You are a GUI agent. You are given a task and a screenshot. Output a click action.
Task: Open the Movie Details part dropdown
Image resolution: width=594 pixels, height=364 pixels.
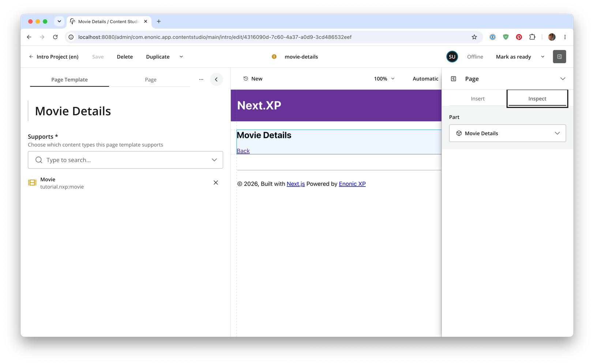coord(507,133)
